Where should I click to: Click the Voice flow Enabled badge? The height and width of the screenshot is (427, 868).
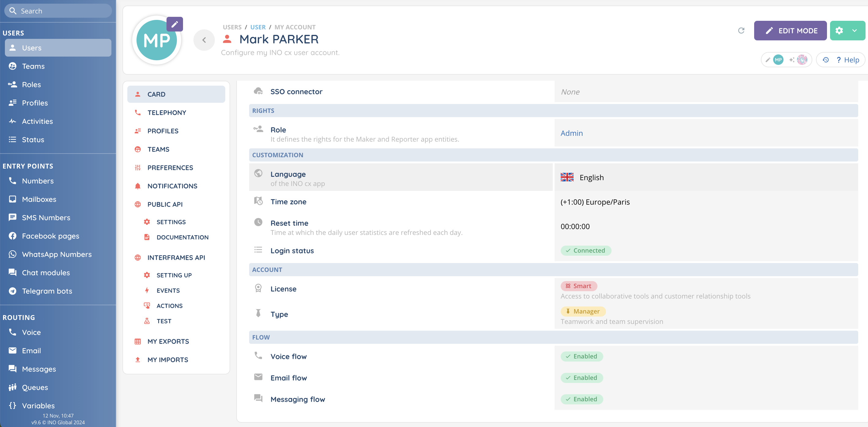tap(582, 356)
